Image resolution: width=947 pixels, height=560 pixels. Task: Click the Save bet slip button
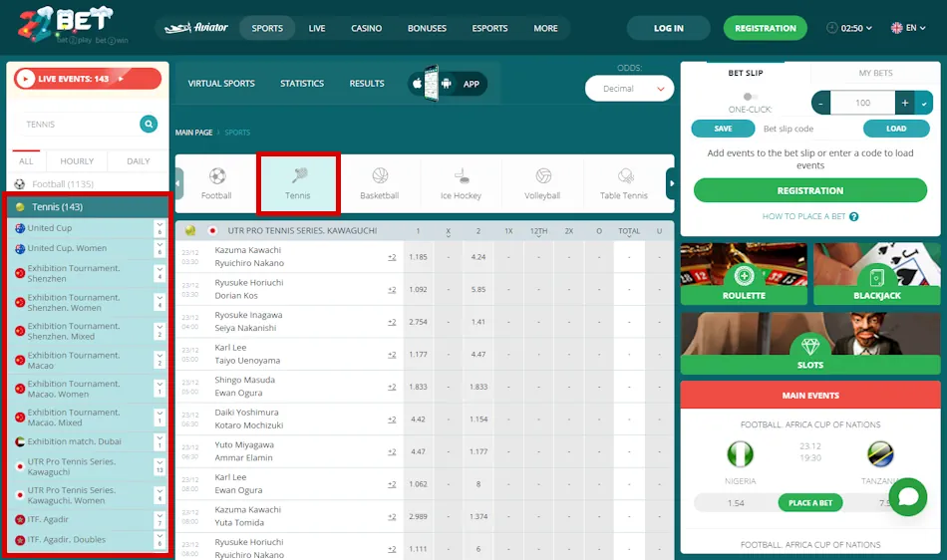tap(723, 129)
